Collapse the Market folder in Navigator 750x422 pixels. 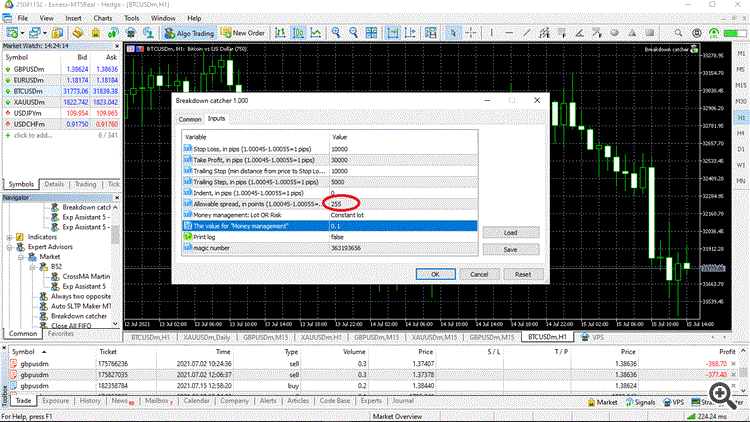click(21, 257)
